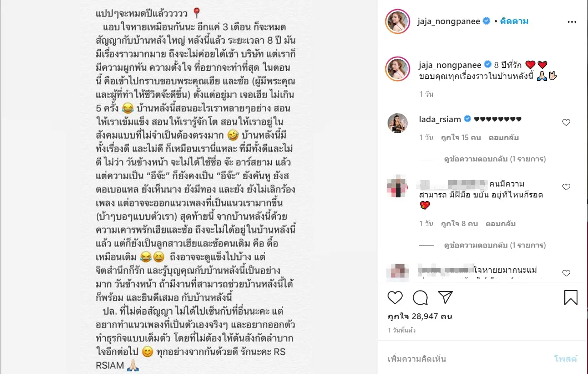Expand replies under the second comment
588x374 pixels.
[495, 245]
